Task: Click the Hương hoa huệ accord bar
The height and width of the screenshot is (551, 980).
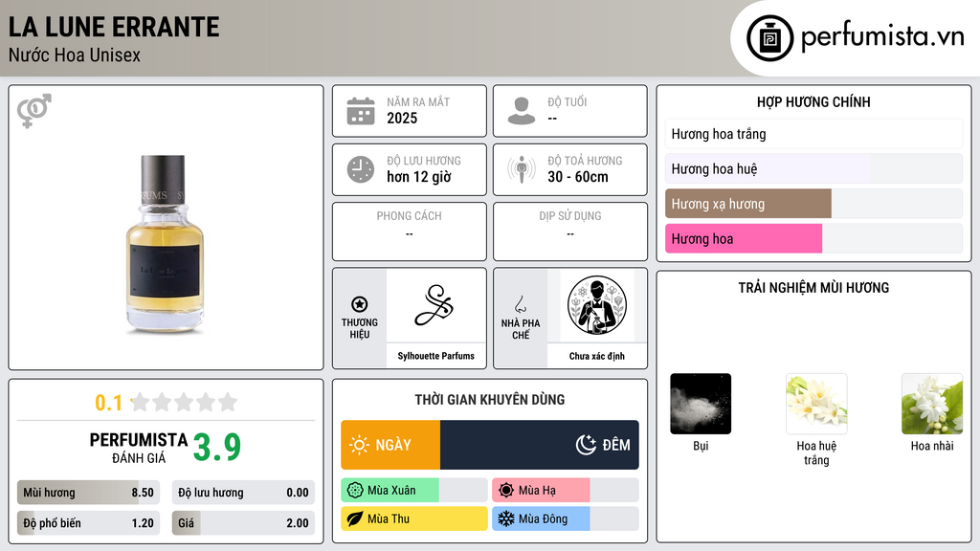Action: (813, 168)
